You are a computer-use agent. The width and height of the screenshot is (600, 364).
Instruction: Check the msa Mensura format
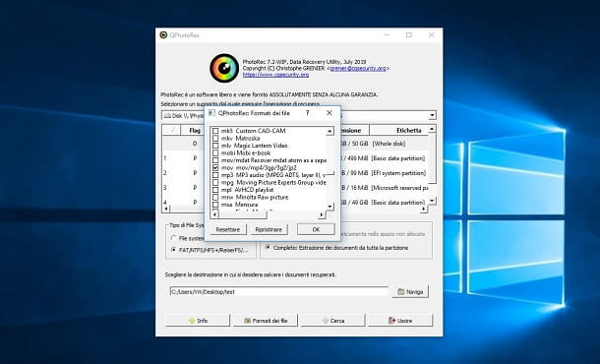(215, 205)
